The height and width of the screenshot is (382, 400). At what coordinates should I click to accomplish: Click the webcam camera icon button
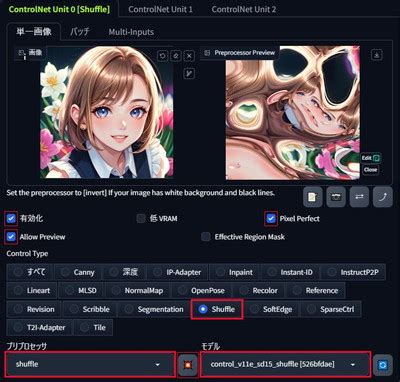point(336,197)
